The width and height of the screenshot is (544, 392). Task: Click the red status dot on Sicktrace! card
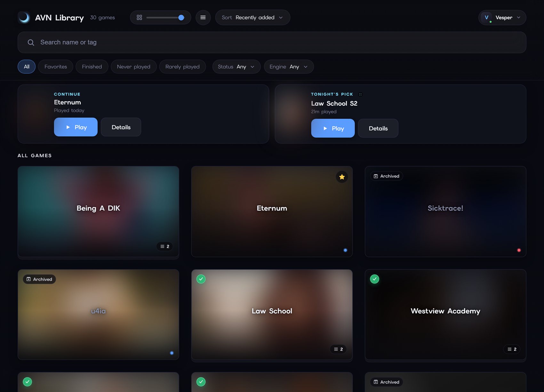click(x=519, y=250)
